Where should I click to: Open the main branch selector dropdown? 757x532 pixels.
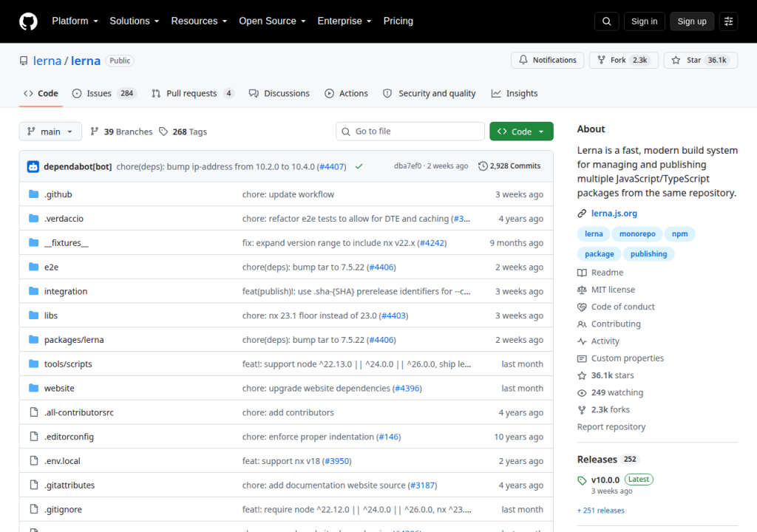(50, 132)
